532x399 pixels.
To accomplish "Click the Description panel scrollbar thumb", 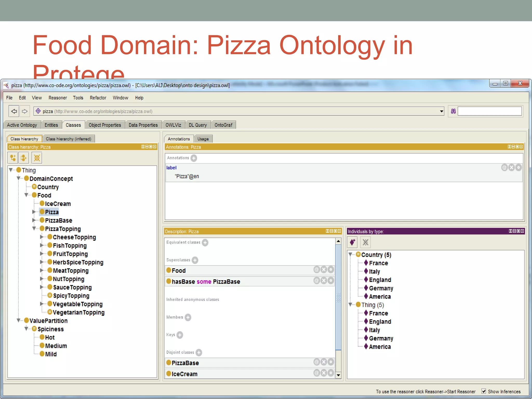I will (338, 297).
